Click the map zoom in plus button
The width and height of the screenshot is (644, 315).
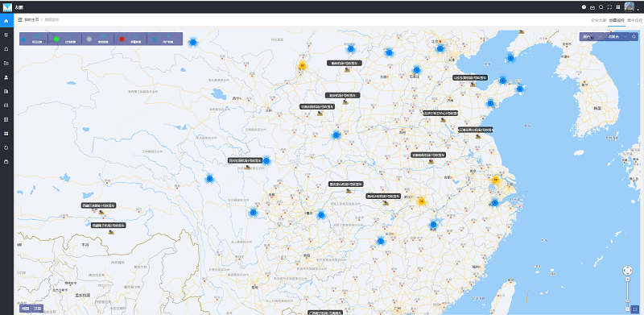tap(628, 280)
